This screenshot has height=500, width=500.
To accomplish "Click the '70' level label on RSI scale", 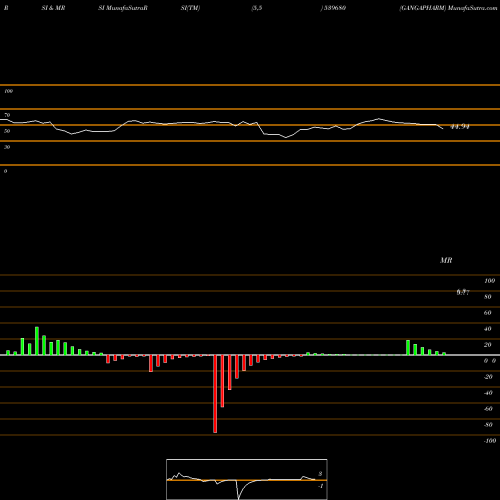I will pos(7,115).
